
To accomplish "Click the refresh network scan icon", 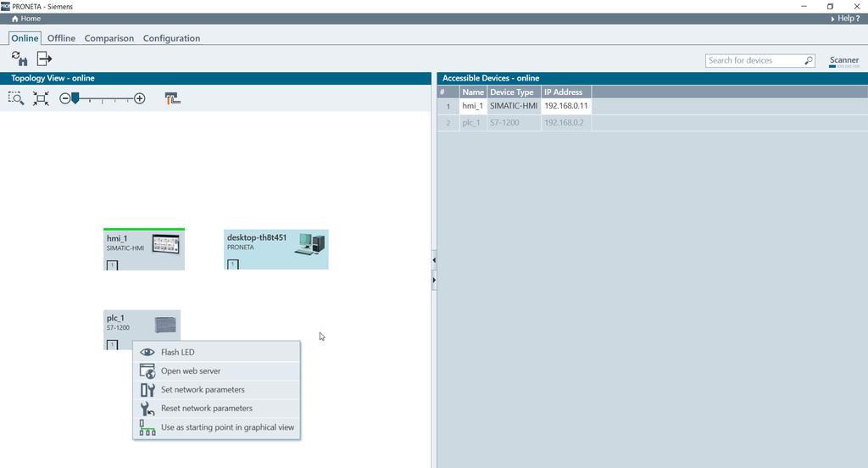I will [19, 58].
